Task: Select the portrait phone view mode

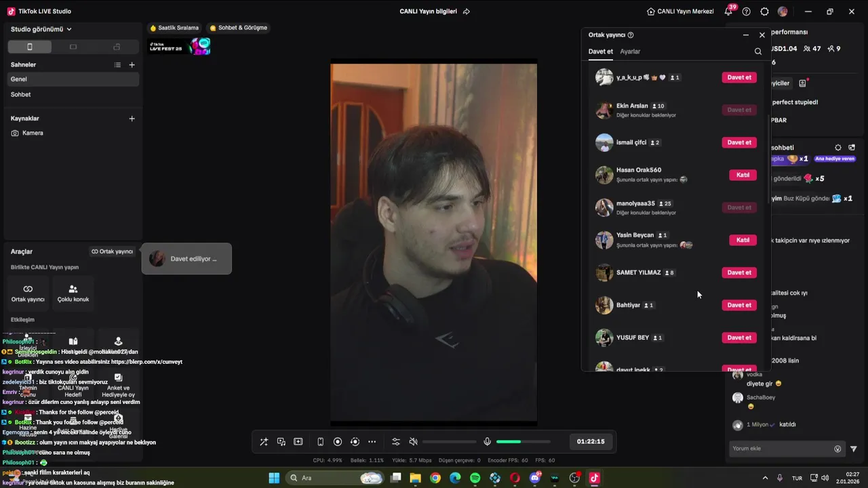Action: pyautogui.click(x=29, y=47)
